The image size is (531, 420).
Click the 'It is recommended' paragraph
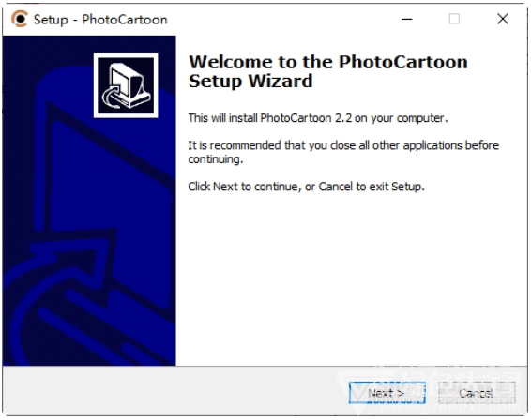pyautogui.click(x=343, y=152)
